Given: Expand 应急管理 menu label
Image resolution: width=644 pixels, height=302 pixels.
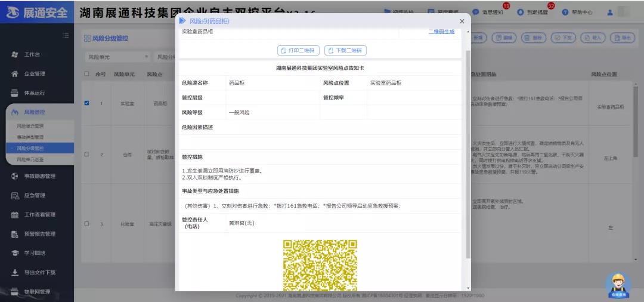Looking at the screenshot, I should tap(35, 196).
